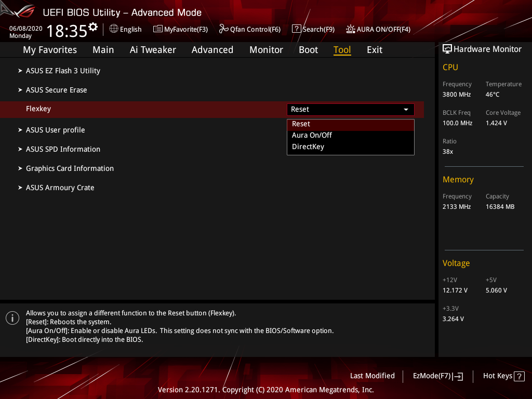This screenshot has width=532, height=399.
Task: Click the Ratio value 38x
Action: [x=447, y=152]
